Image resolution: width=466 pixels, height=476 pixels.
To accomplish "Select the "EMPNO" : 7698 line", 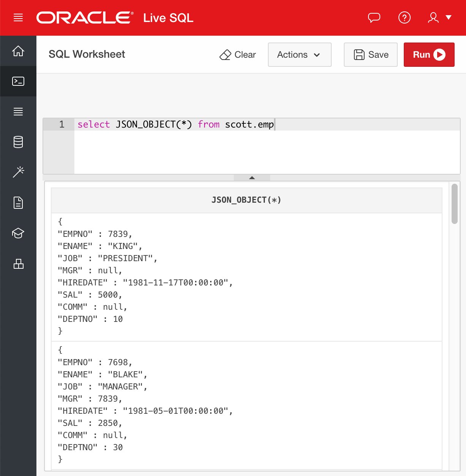I will click(x=95, y=363).
